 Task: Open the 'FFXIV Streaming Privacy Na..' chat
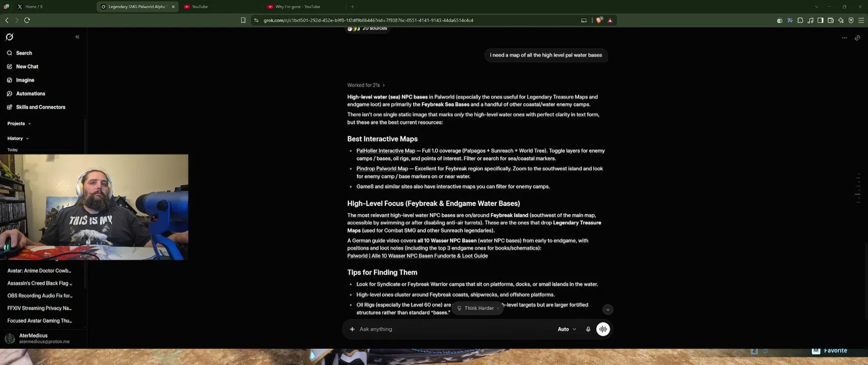(40, 308)
